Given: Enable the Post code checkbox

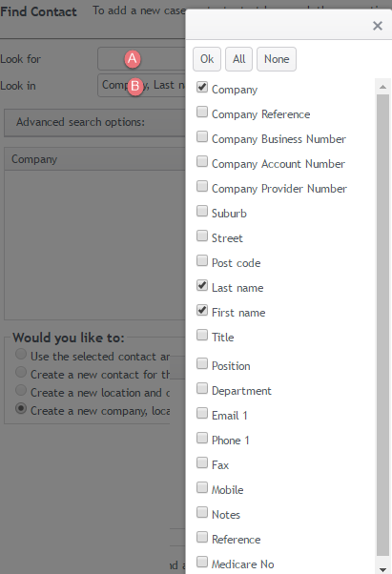Looking at the screenshot, I should (x=202, y=260).
